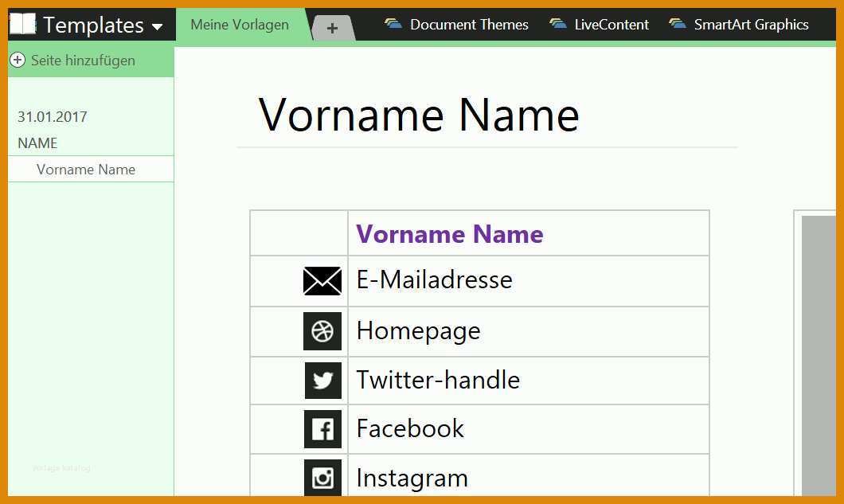Click the gray image placeholder at right
Viewport: 844px width, 504px height.
point(819,355)
